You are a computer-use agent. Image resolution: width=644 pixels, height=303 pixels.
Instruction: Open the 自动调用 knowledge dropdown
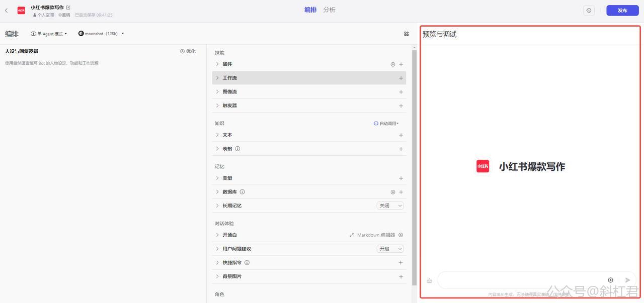tap(386, 123)
